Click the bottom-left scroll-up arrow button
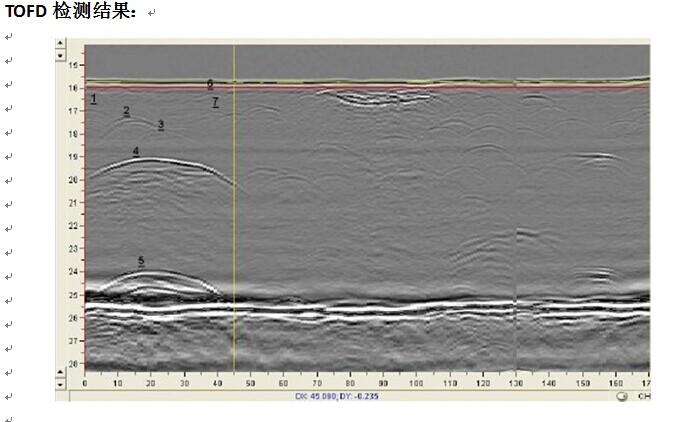Viewport: 682px width, 422px height. coord(60,372)
